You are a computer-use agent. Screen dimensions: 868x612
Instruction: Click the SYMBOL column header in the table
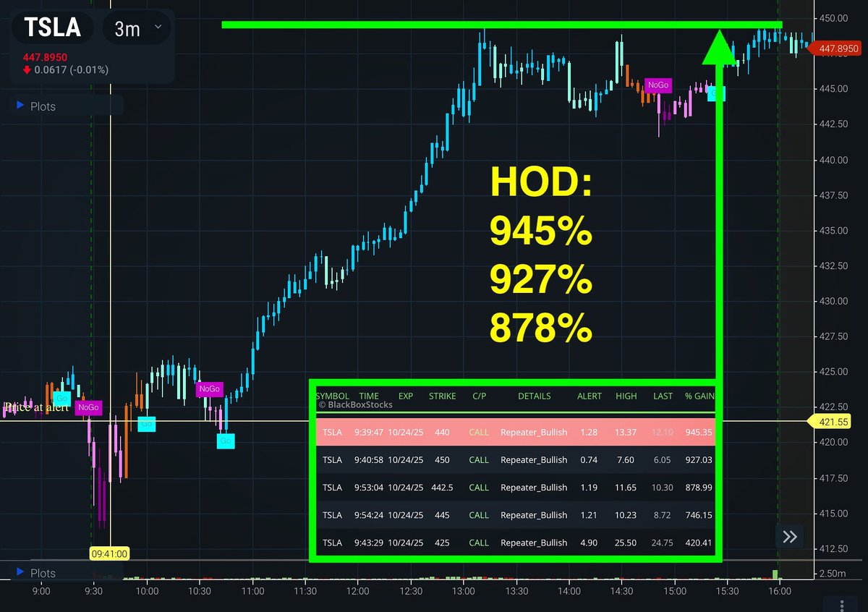pos(333,396)
